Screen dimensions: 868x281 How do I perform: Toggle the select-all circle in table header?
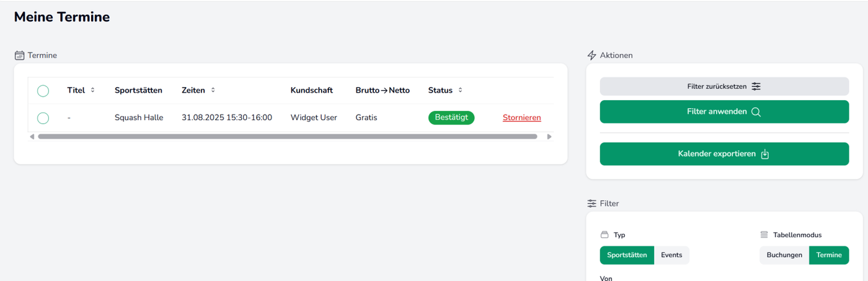(43, 91)
